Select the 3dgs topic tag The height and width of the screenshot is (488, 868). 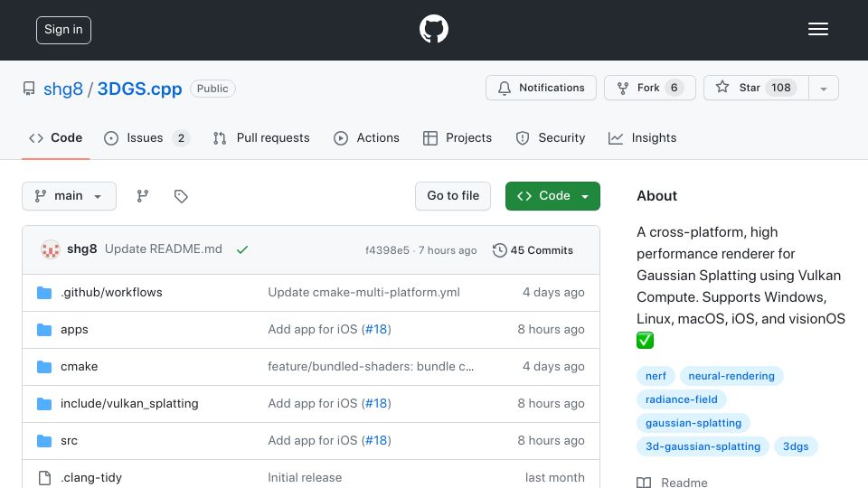[x=796, y=446]
